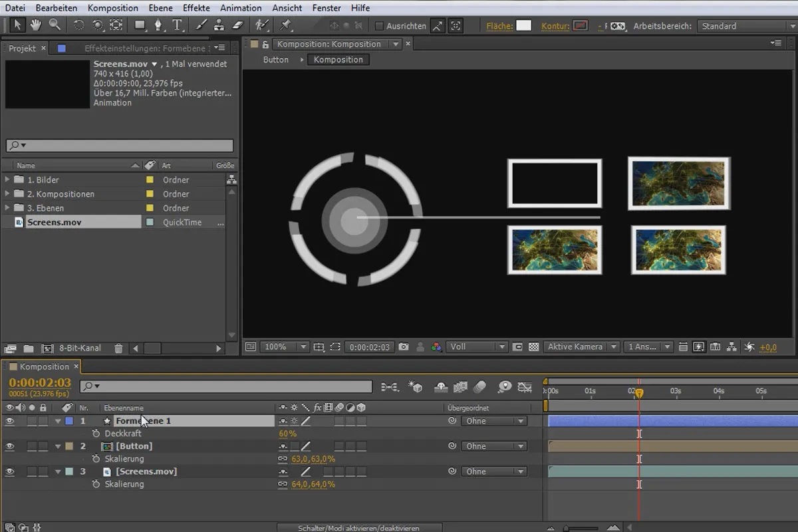This screenshot has width=798, height=532.
Task: Select the Hand tool
Action: [x=36, y=25]
